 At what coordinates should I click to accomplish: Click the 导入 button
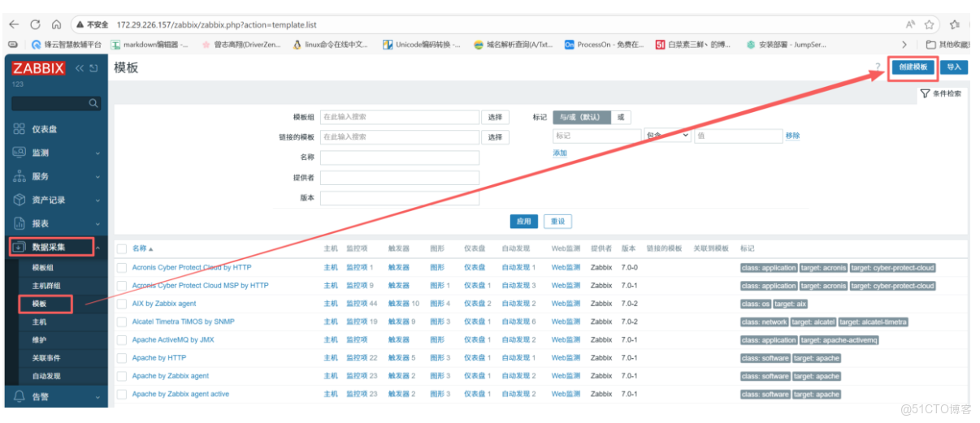pyautogui.click(x=954, y=67)
